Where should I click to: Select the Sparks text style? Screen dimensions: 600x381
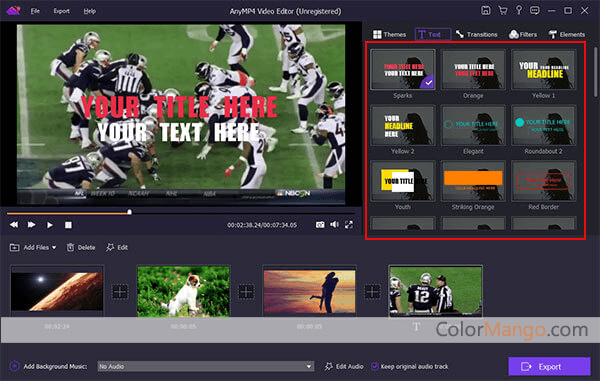click(x=403, y=70)
